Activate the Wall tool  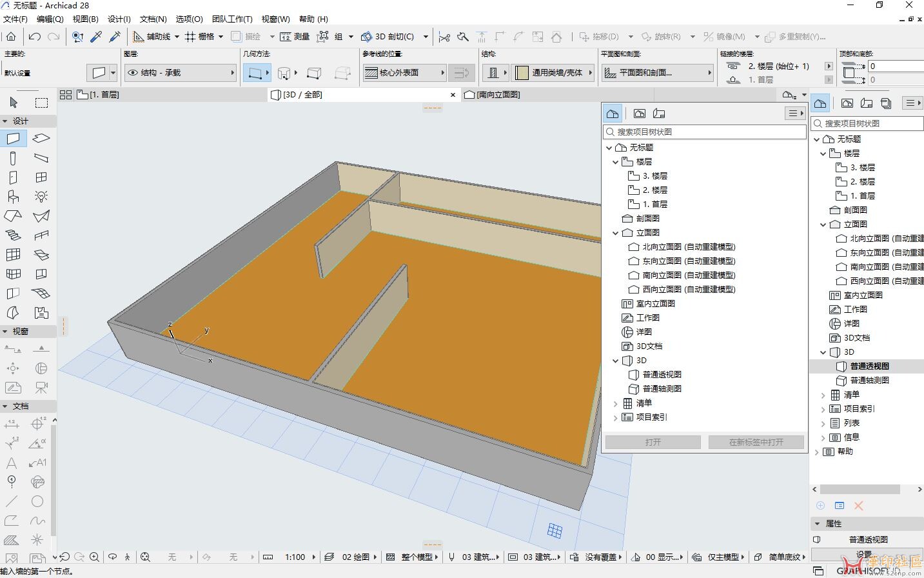(x=14, y=139)
